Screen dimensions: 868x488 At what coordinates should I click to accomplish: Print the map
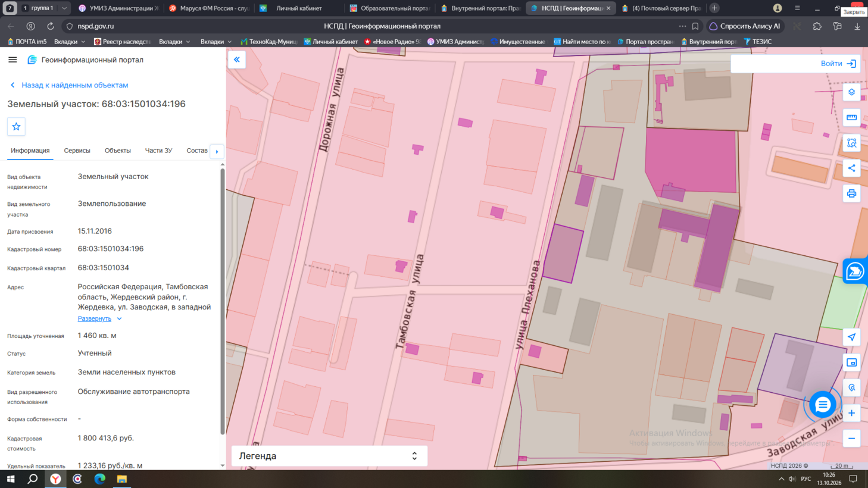coord(852,193)
